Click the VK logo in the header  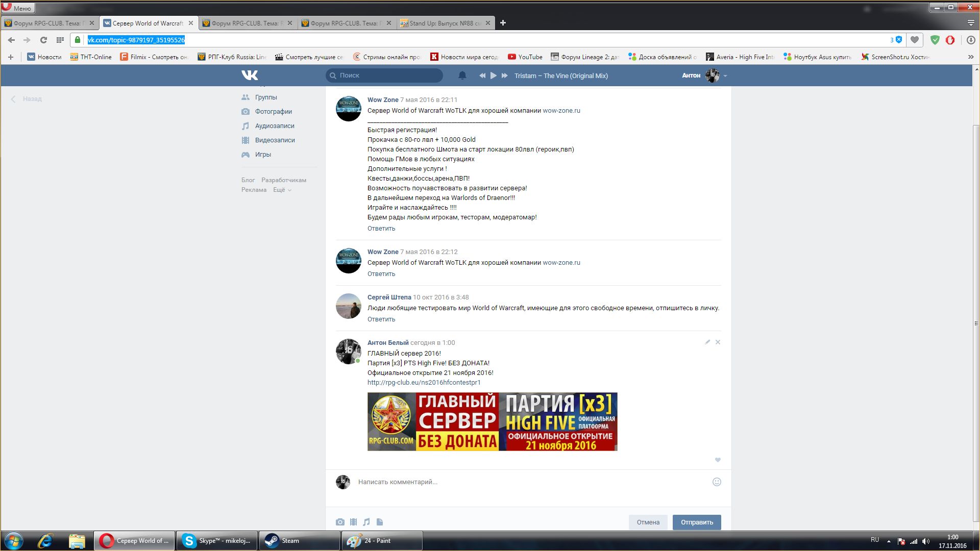click(250, 76)
